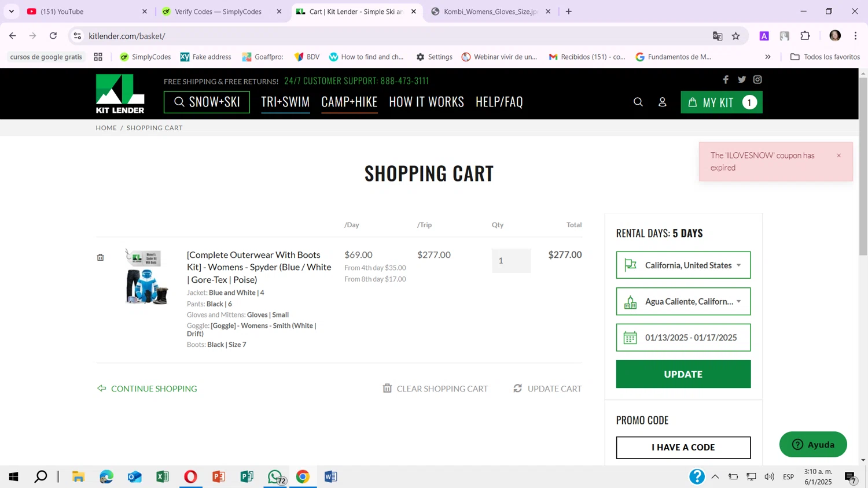The image size is (868, 488).
Task: Show hidden system tray icons
Action: click(x=715, y=476)
